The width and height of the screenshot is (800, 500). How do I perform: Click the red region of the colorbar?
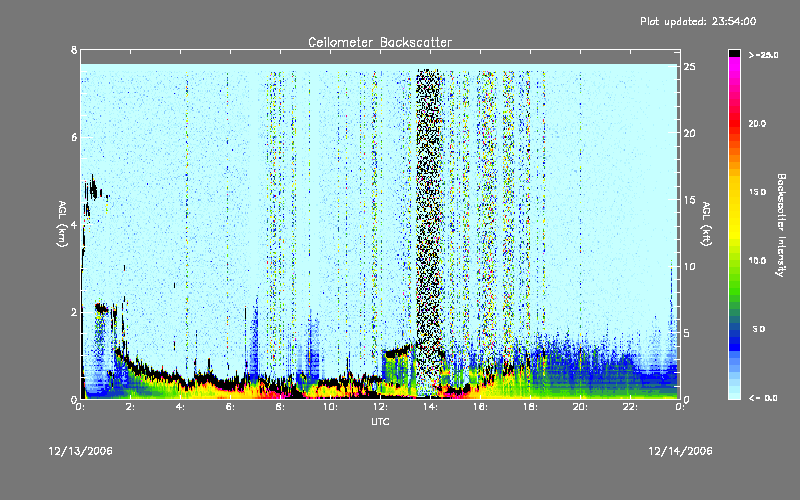click(x=734, y=122)
